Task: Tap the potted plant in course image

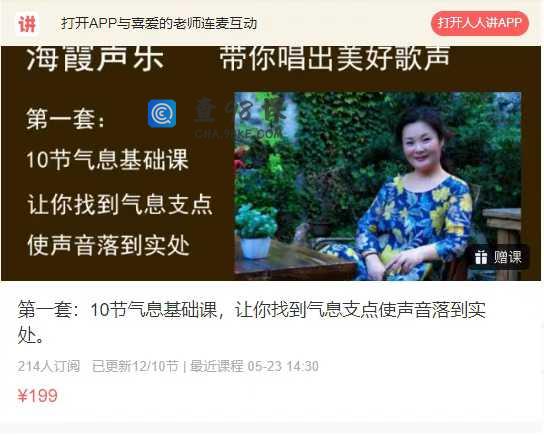Action: click(x=256, y=231)
